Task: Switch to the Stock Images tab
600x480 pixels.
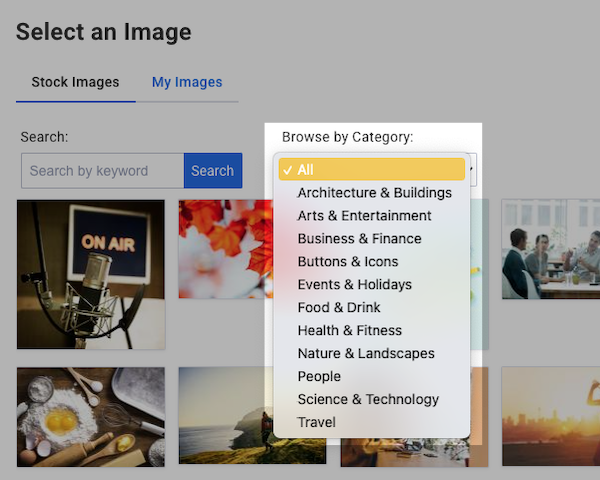Action: coord(75,82)
